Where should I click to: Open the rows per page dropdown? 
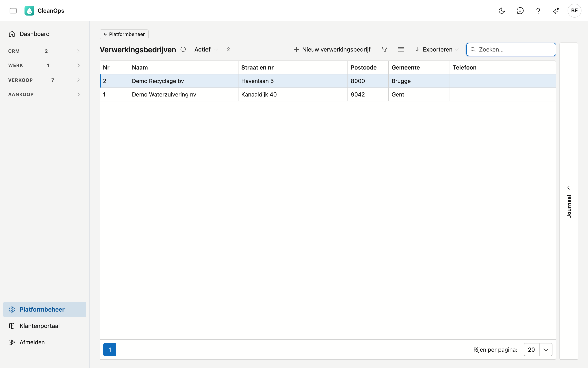(538, 350)
